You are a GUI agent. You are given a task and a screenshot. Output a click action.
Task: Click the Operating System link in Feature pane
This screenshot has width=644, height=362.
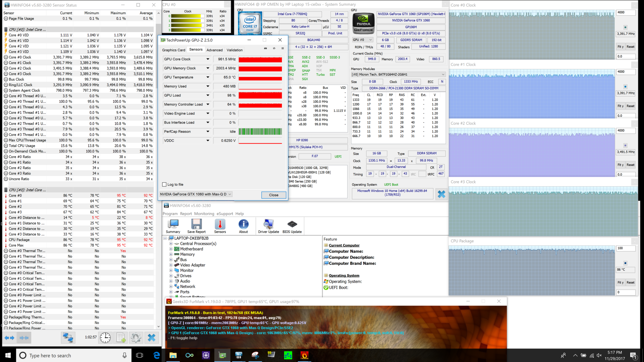344,276
